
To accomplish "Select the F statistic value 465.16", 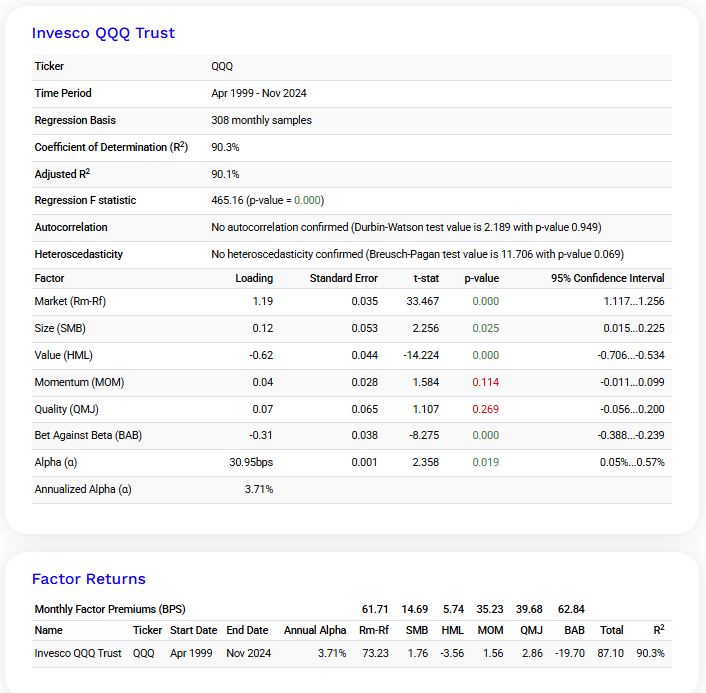I will coord(227,200).
